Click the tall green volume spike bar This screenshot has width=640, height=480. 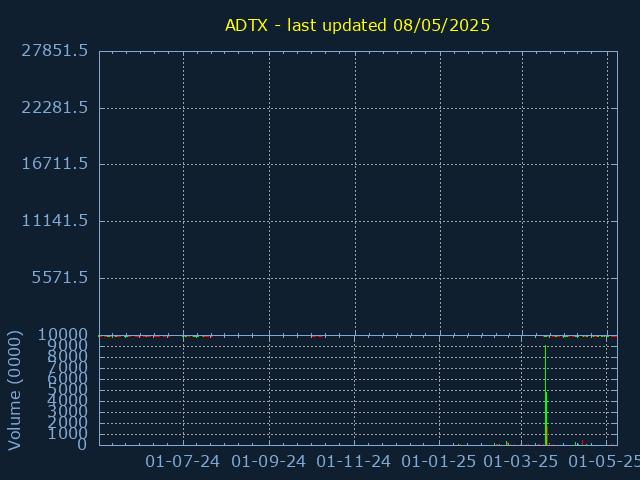546,395
